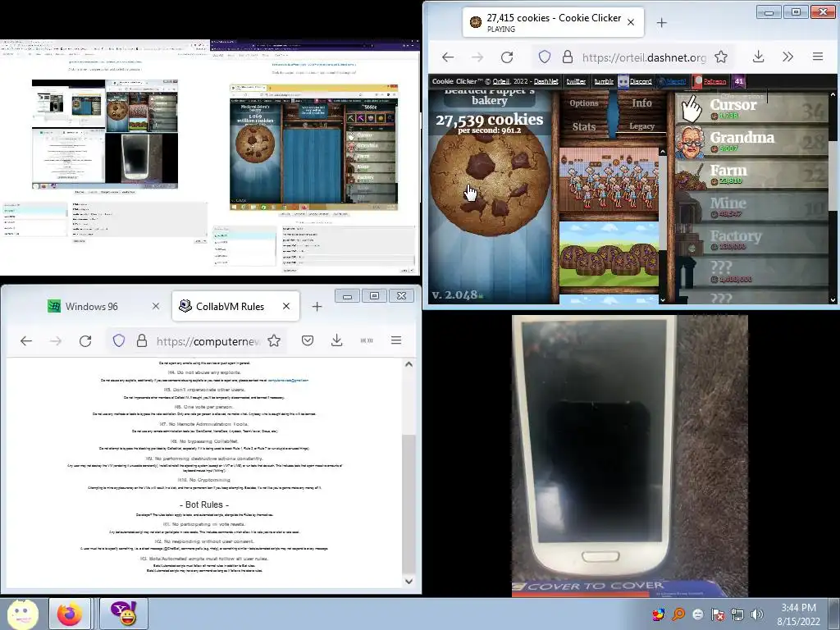Reload the CollabVM Rules page
This screenshot has width=840, height=630.
pyautogui.click(x=85, y=340)
